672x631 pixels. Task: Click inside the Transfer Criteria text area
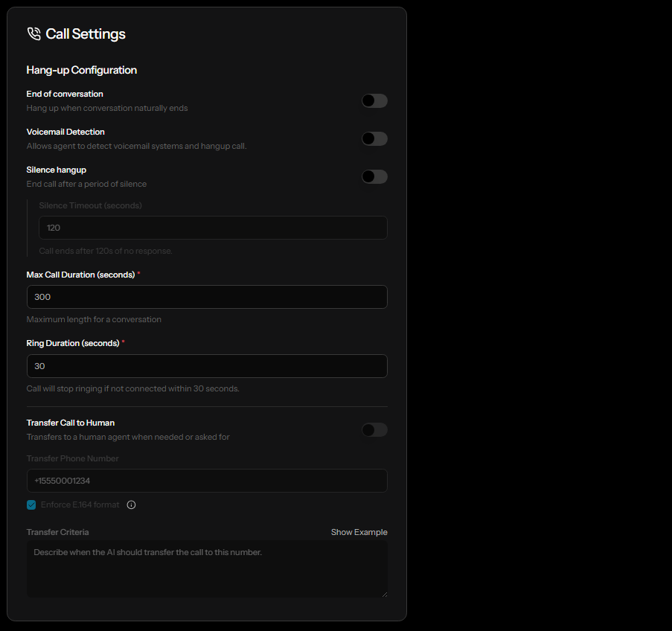(x=207, y=568)
